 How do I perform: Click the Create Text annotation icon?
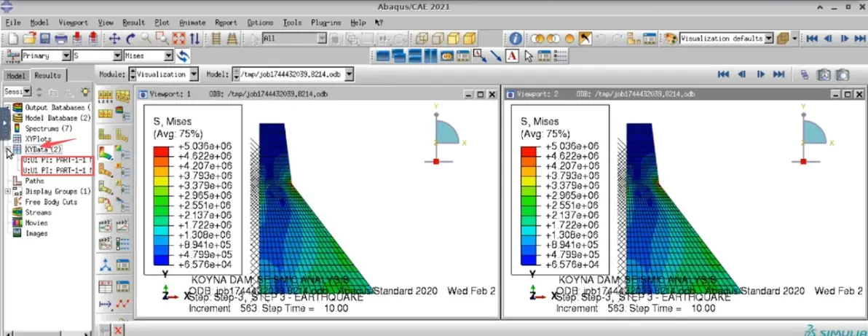[x=512, y=56]
